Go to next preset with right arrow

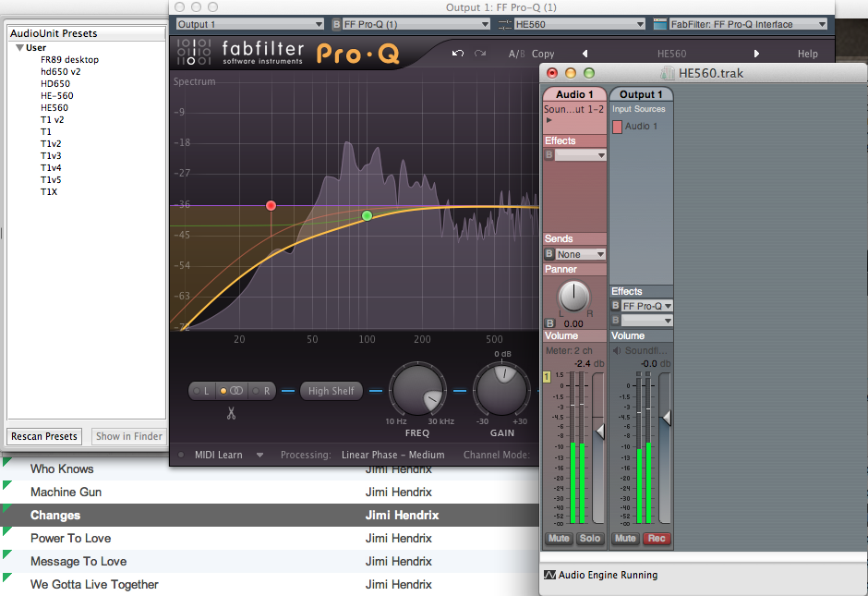[757, 54]
